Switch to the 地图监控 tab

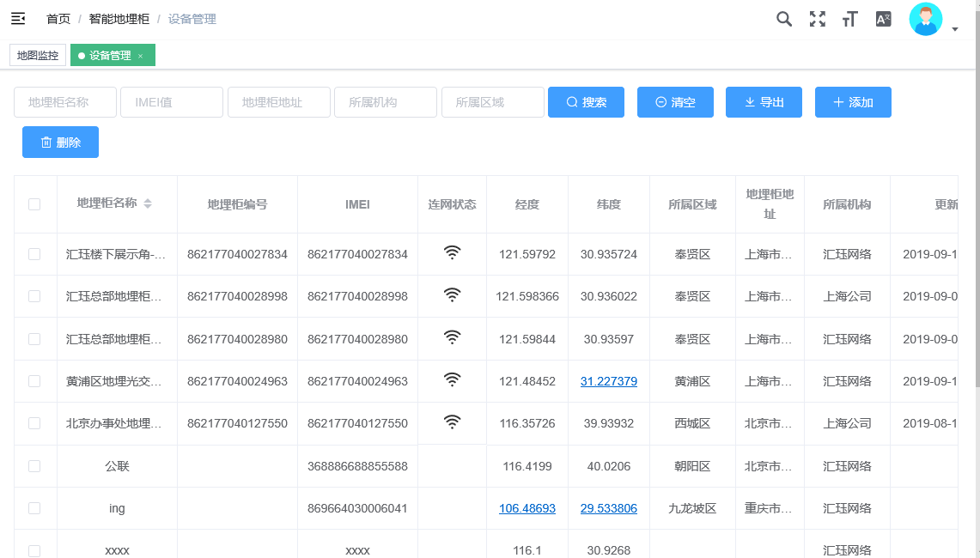coord(38,56)
